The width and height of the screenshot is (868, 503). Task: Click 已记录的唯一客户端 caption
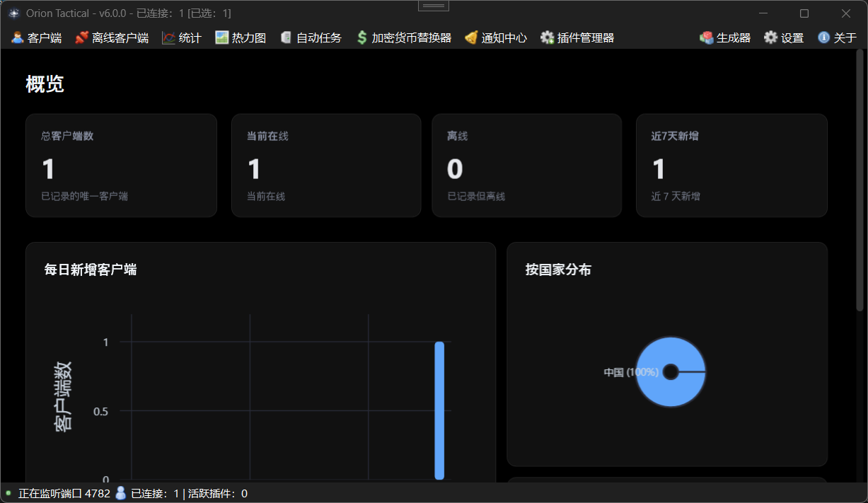click(84, 196)
